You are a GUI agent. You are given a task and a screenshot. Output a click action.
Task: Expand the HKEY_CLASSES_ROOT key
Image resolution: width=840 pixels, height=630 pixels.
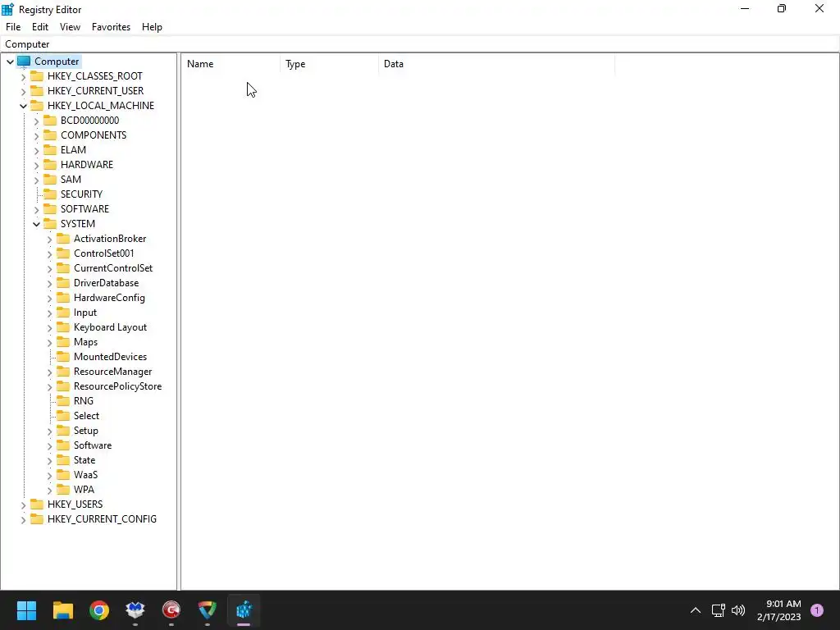pos(23,76)
